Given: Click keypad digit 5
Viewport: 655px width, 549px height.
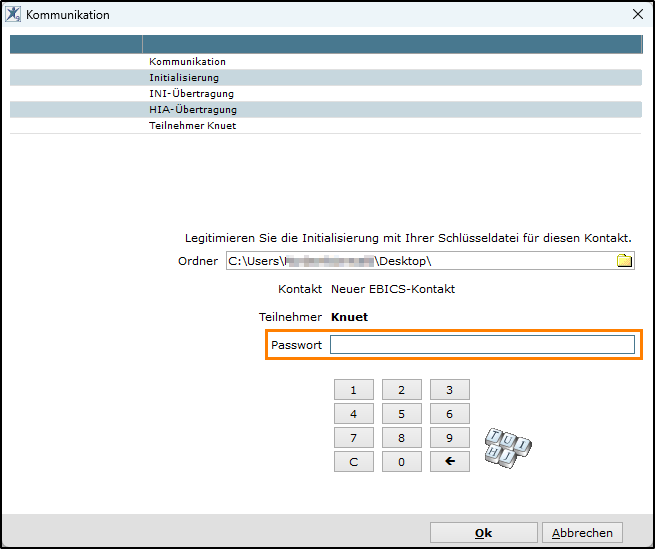Looking at the screenshot, I should tap(402, 414).
